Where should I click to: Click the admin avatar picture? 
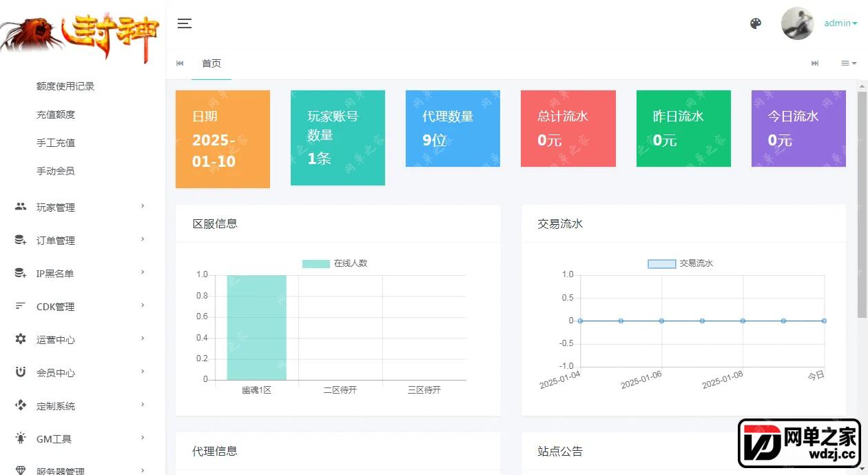[x=798, y=23]
